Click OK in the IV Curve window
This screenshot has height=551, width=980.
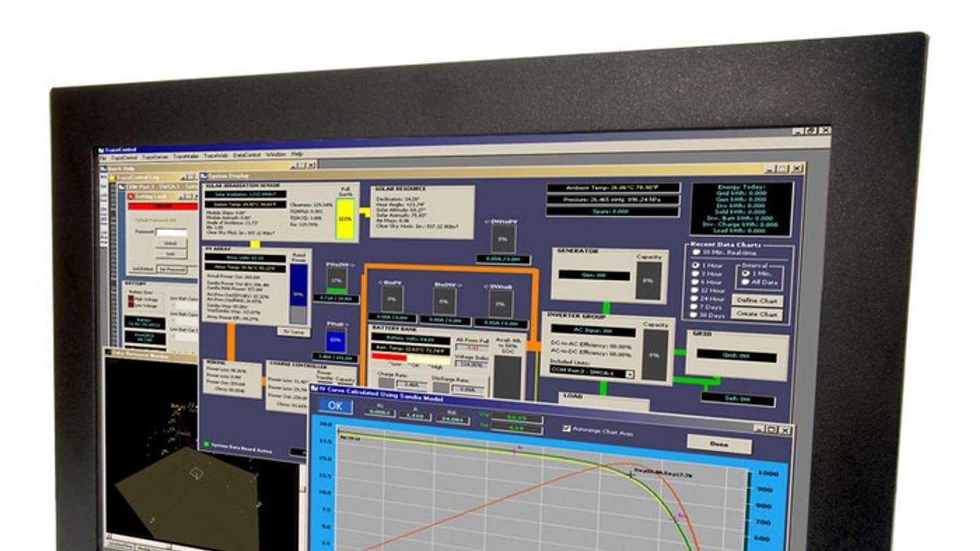[334, 405]
